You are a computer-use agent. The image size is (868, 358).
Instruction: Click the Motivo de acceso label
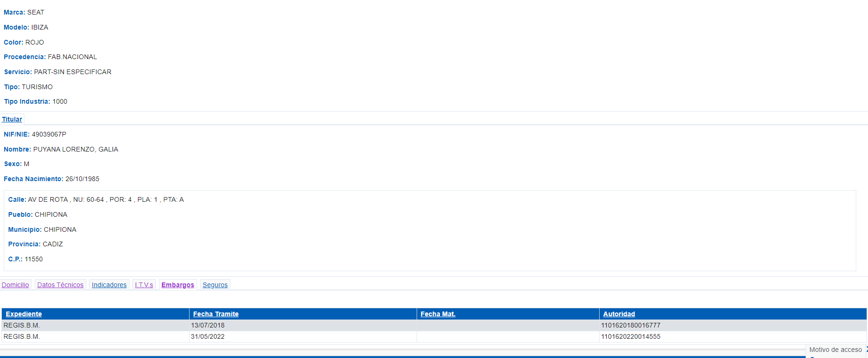(835, 350)
